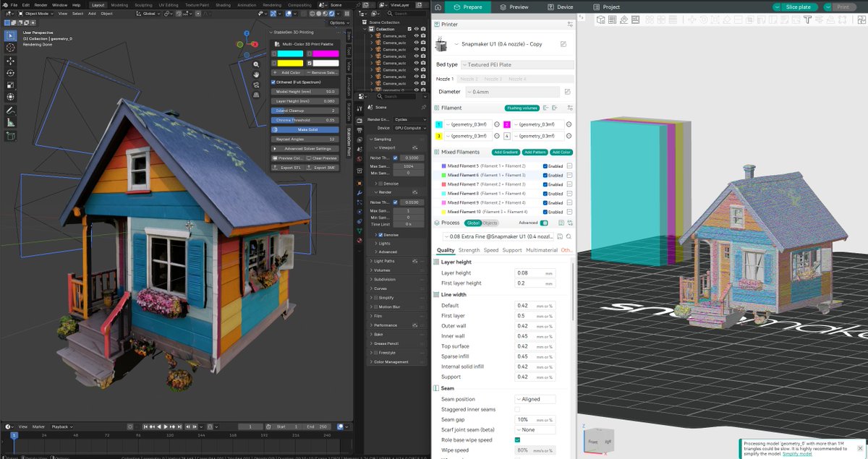
Task: Open settings for filament 1
Action: (x=497, y=124)
